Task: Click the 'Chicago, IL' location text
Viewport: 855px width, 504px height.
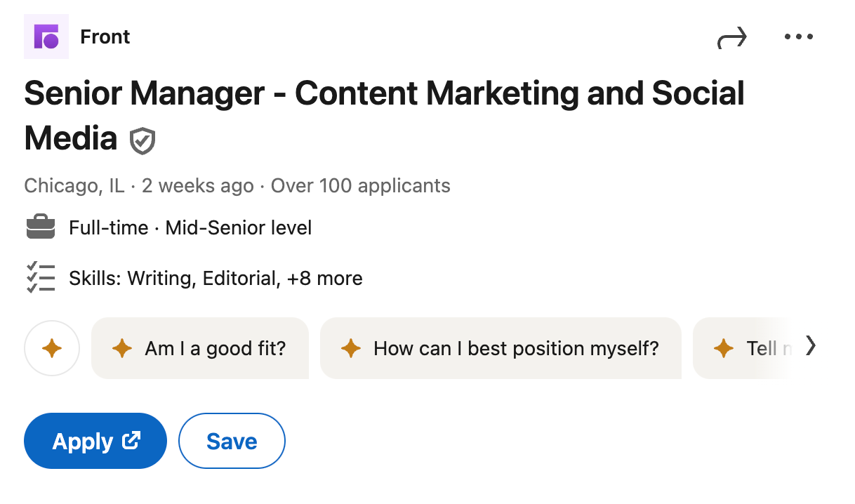Action: pos(74,185)
